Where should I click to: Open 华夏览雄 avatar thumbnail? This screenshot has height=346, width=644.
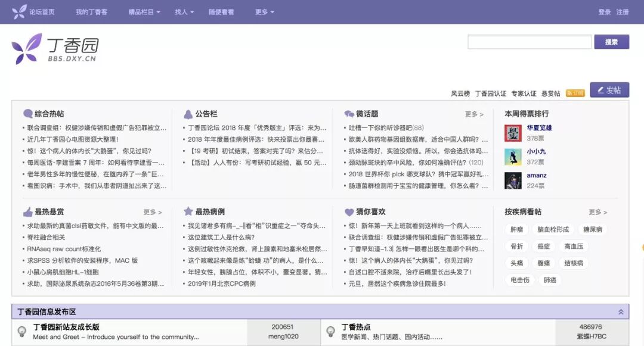tap(513, 133)
